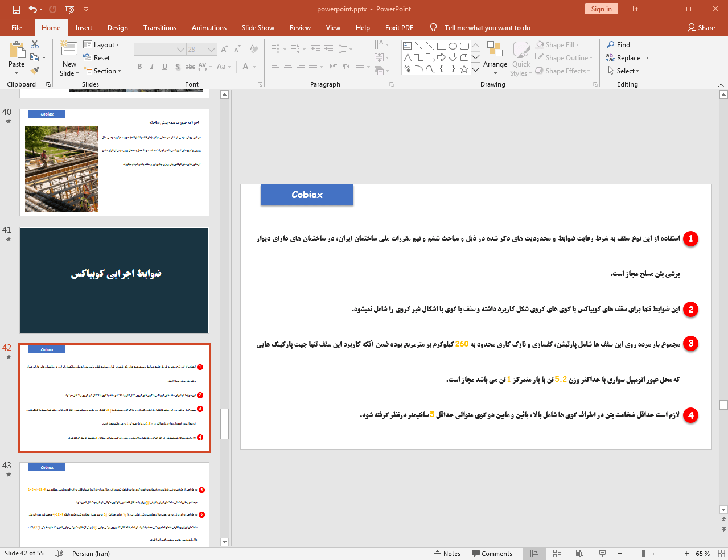Click the Copy icon

pyautogui.click(x=34, y=57)
